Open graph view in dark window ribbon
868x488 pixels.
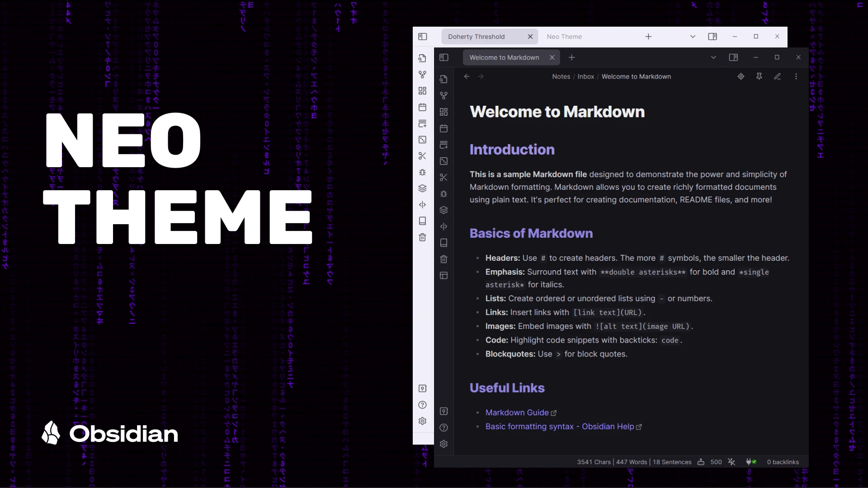[x=443, y=95]
